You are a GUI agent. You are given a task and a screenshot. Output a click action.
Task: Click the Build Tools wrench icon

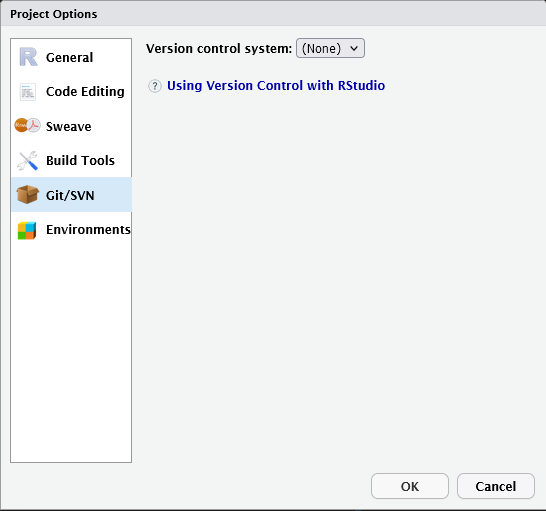coord(28,161)
